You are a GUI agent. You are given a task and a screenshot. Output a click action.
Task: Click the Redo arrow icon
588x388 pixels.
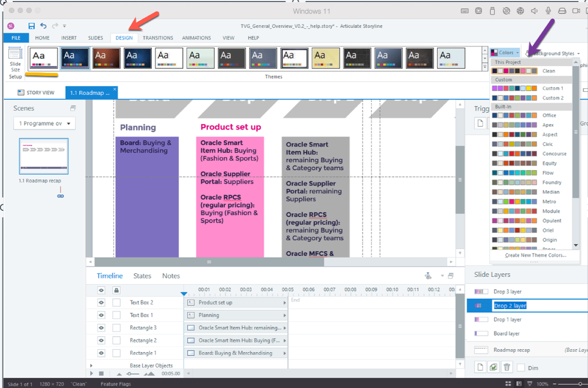55,26
